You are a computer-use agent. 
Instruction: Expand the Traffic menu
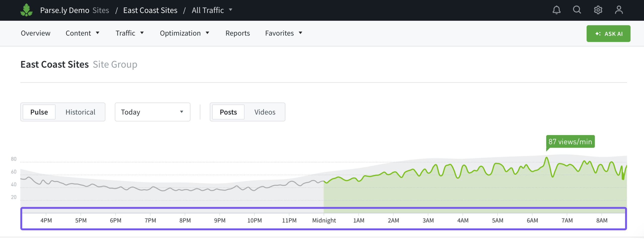point(129,33)
